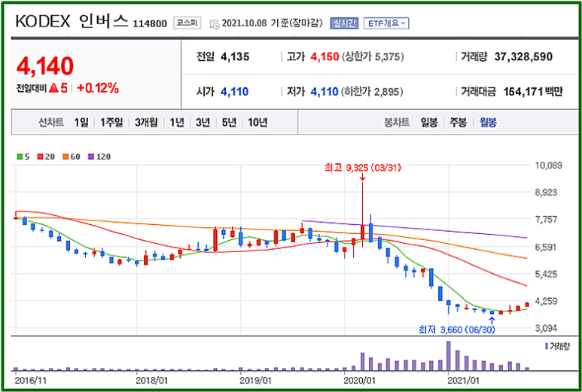Click the tall red candle at March 2020
The width and height of the screenshot is (582, 392).
(363, 232)
